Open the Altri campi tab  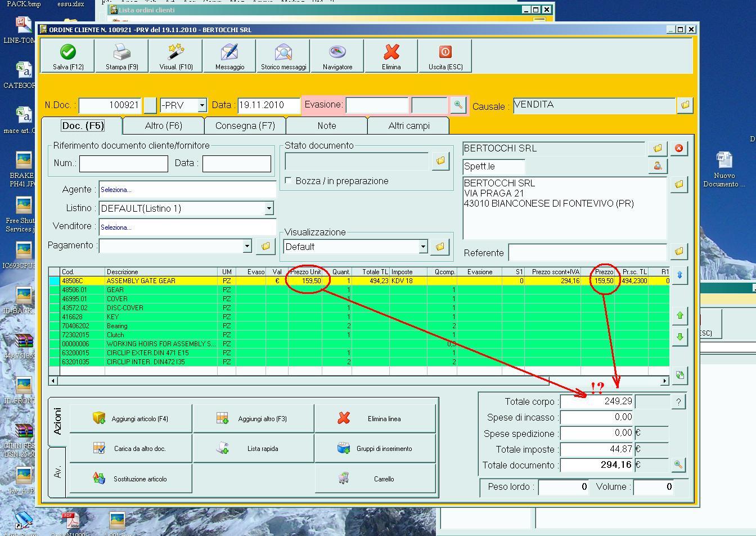(x=408, y=126)
